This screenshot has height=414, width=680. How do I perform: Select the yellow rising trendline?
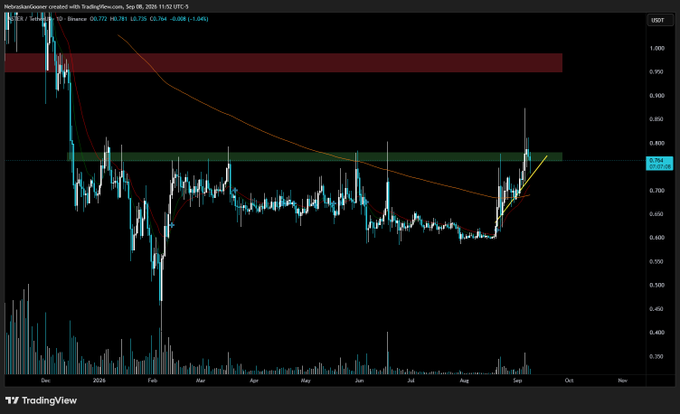coord(521,189)
